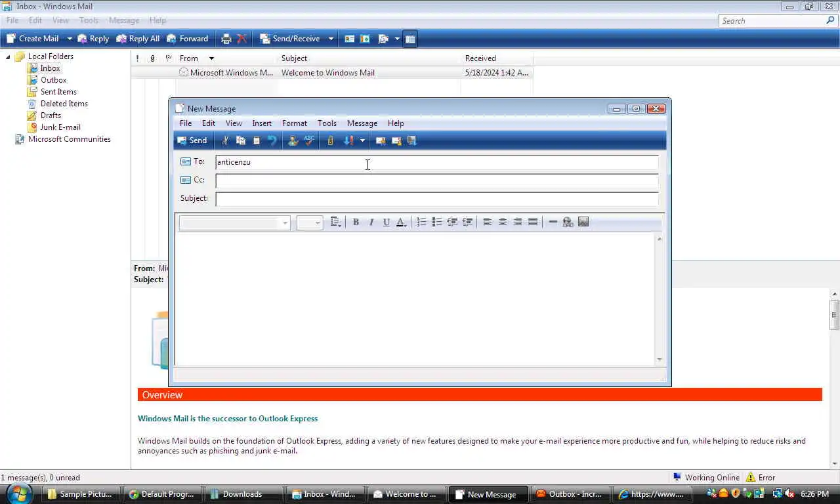Open the font name combo box

pos(234,222)
